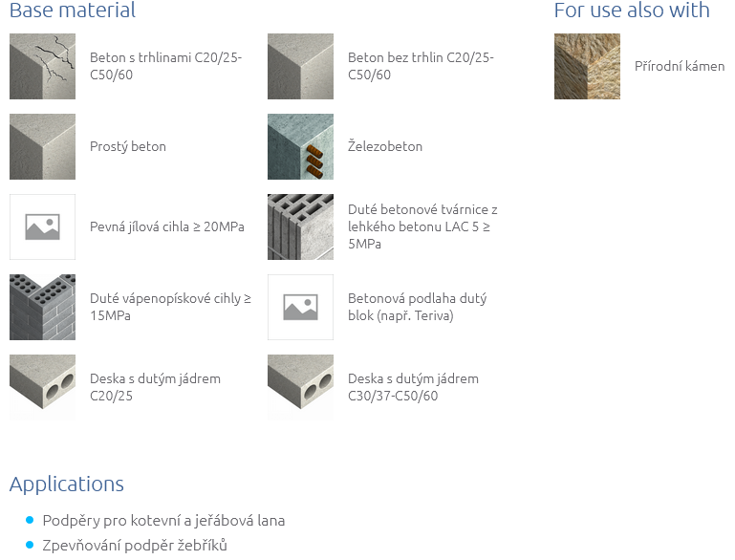Click the hollow lightweight concrete block image
The image size is (735, 560).
coord(300,226)
